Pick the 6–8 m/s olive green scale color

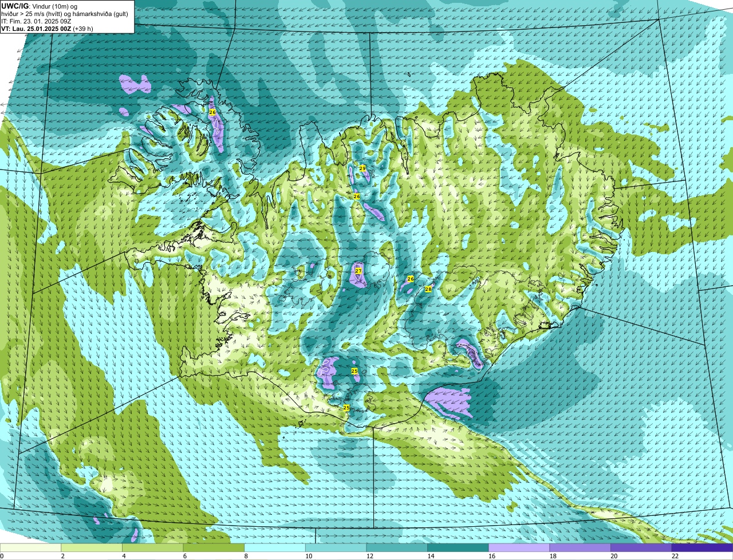tap(214, 548)
